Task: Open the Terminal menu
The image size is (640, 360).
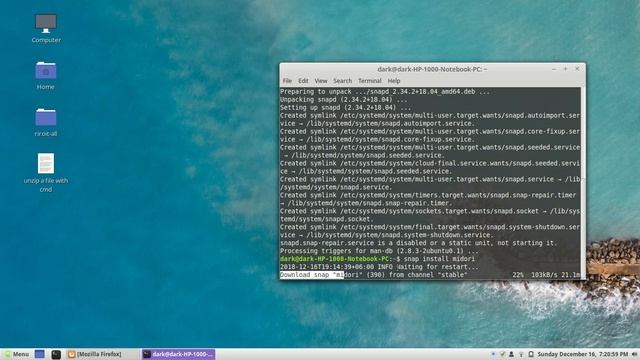Action: [x=369, y=81]
